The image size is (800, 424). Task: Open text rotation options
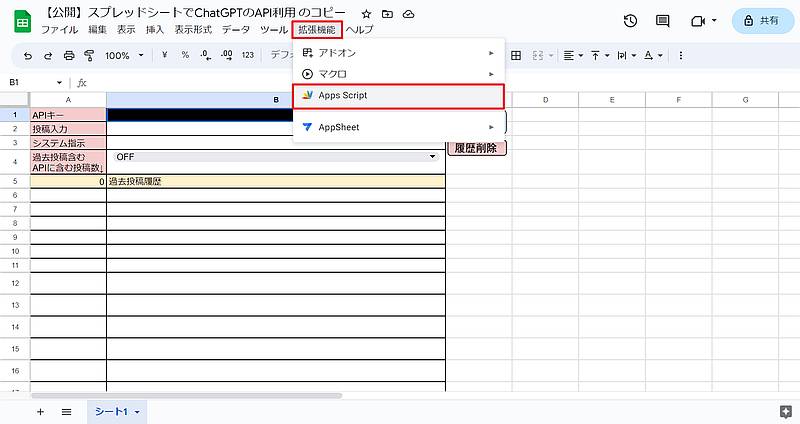653,55
